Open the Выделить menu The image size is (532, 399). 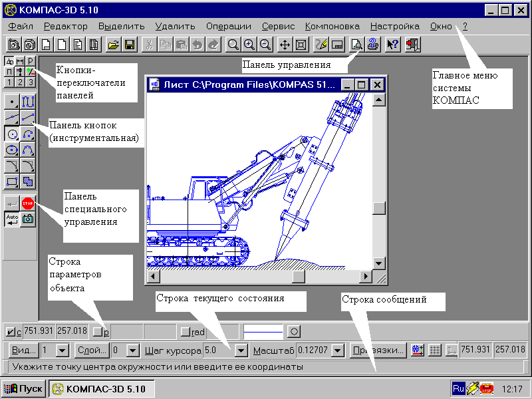click(122, 27)
